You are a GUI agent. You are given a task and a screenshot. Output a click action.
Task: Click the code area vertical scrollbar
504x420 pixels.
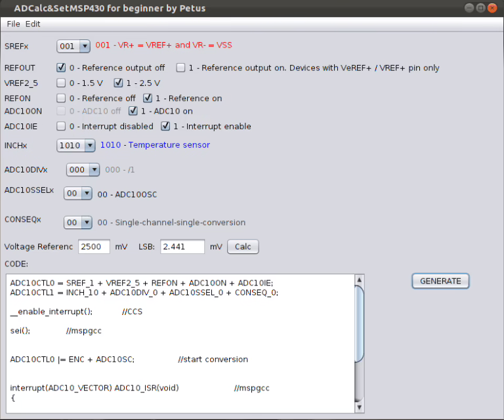click(359, 322)
